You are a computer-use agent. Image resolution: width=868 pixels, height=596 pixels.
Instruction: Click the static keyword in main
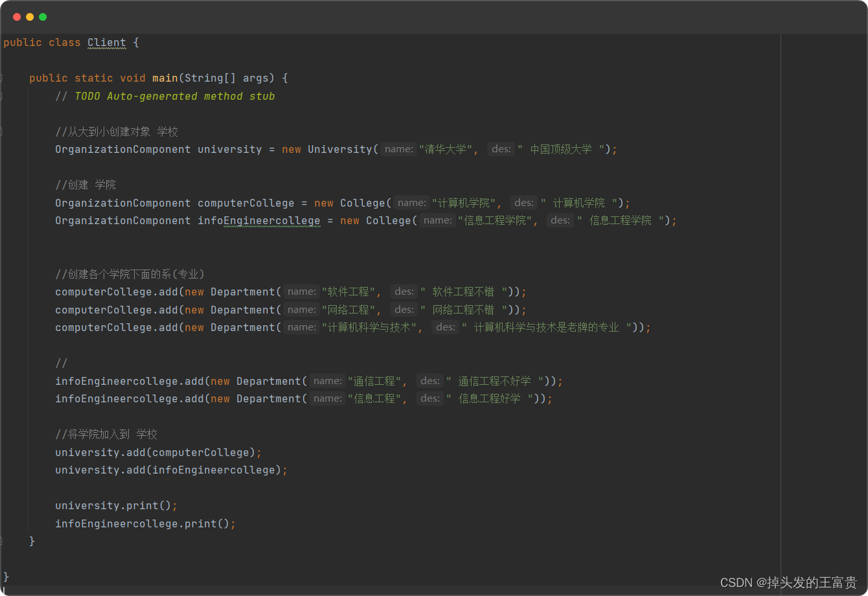94,78
